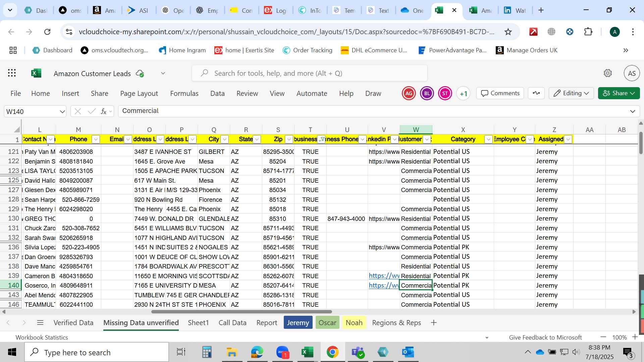Open Microsoft Teams from taskbar
Image resolution: width=644 pixels, height=362 pixels.
[358, 352]
